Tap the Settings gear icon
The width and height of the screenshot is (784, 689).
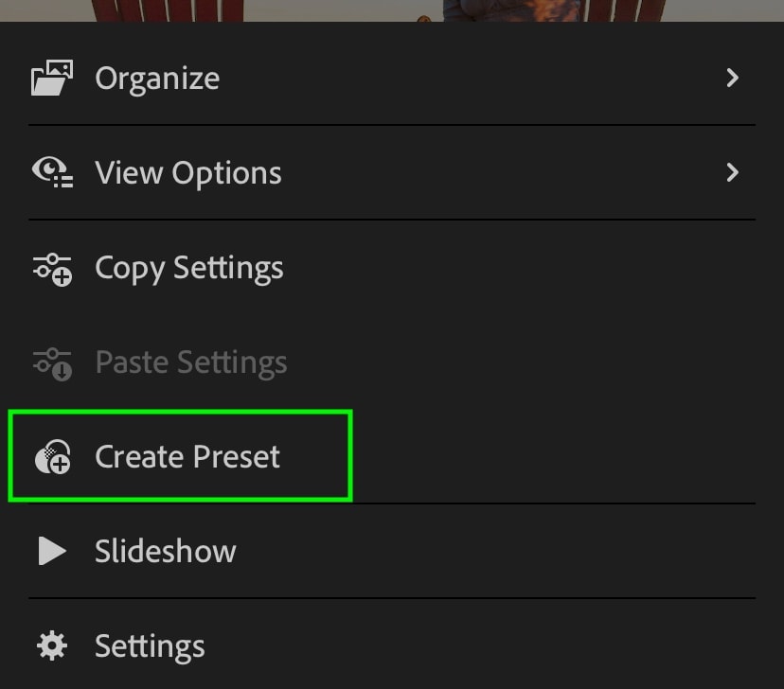52,645
